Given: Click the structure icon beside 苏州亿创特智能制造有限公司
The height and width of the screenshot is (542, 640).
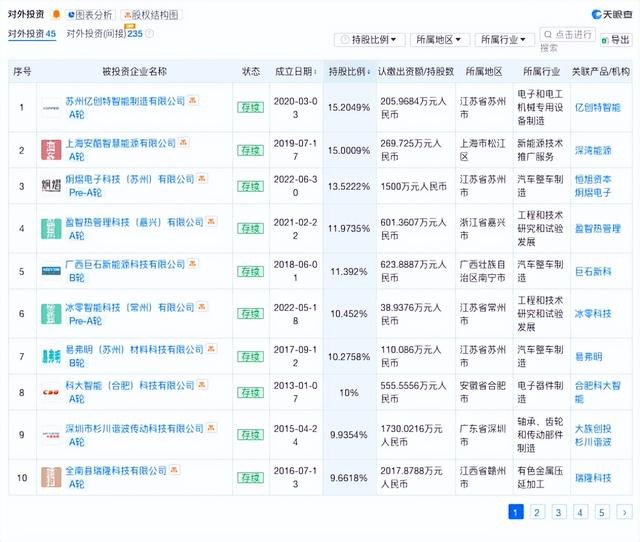Looking at the screenshot, I should tap(193, 100).
